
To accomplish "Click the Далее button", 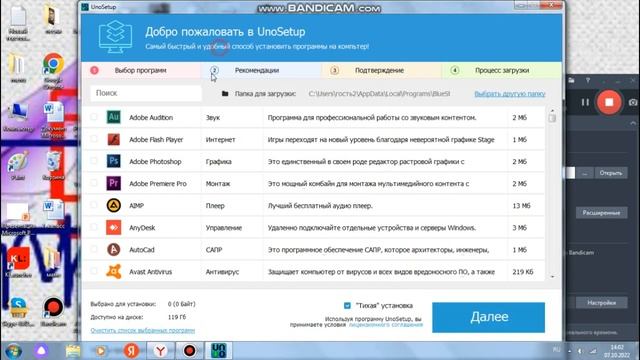I will (489, 317).
